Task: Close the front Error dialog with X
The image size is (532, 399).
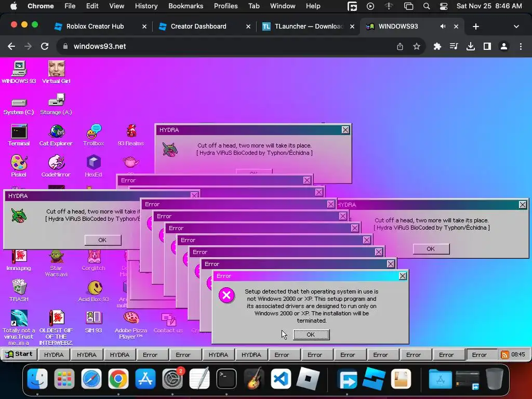Action: (403, 276)
